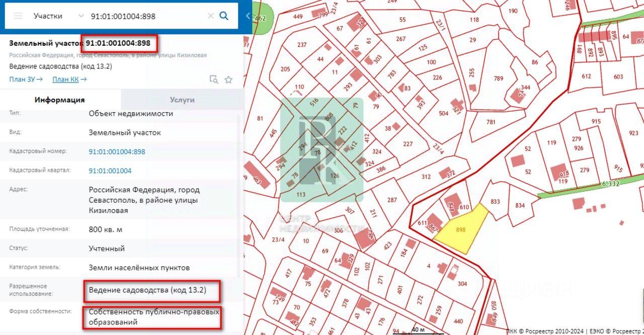Screen dimensions: 644x335
Task: Select the 'Учтенный' status value
Action: coord(107,248)
